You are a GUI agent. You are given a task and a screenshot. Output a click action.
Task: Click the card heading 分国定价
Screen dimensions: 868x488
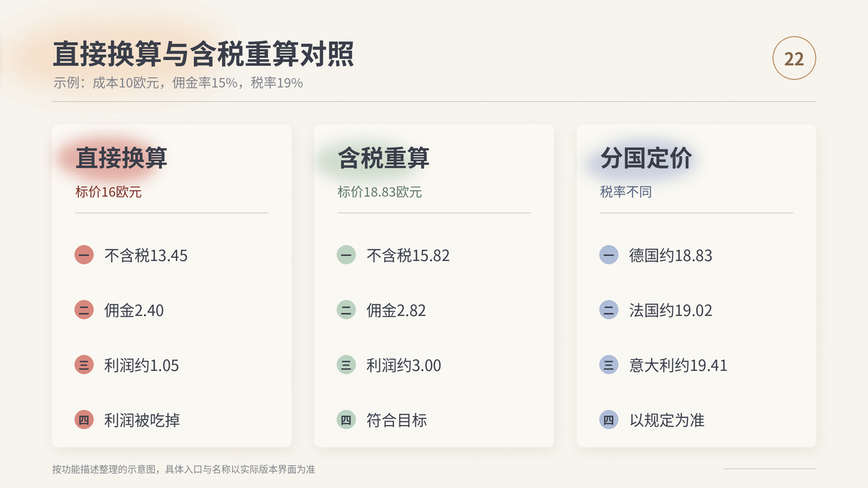click(x=646, y=158)
